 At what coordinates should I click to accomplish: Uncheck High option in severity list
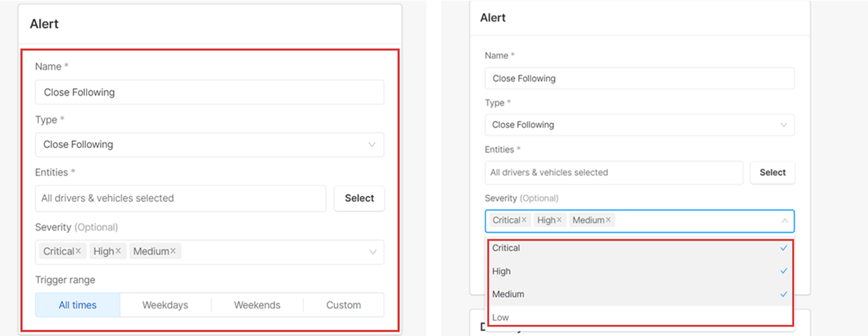pyautogui.click(x=640, y=271)
